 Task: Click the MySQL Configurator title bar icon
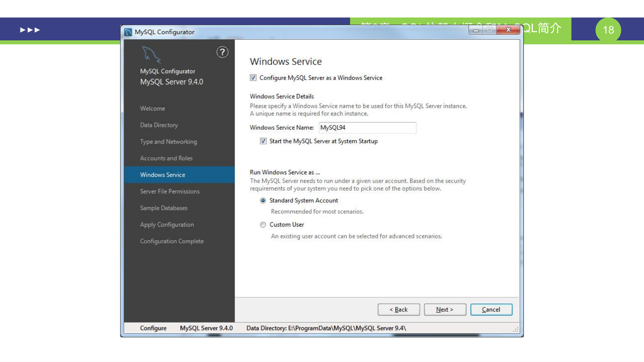[128, 32]
